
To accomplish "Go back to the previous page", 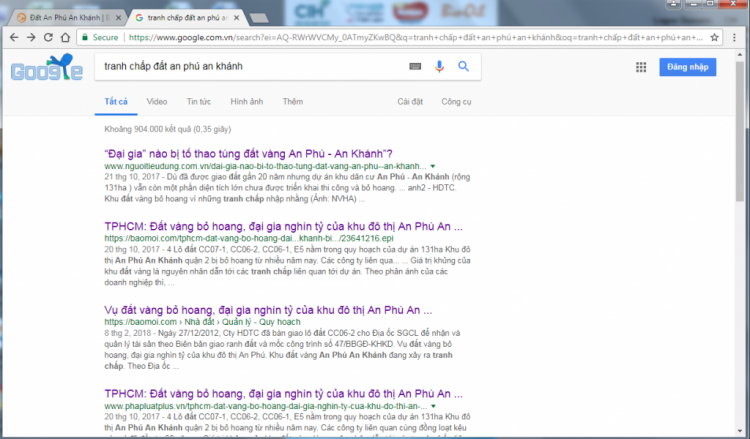I will pyautogui.click(x=14, y=37).
